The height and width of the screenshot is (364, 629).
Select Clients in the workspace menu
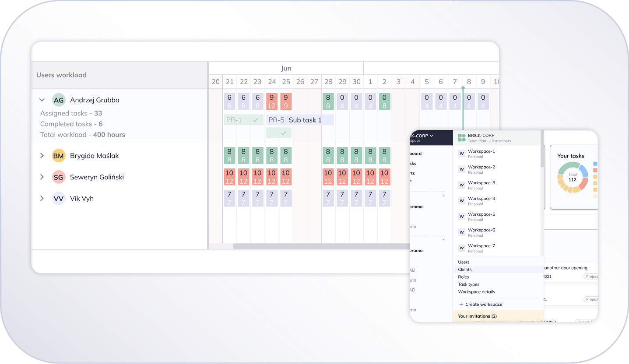click(x=465, y=269)
